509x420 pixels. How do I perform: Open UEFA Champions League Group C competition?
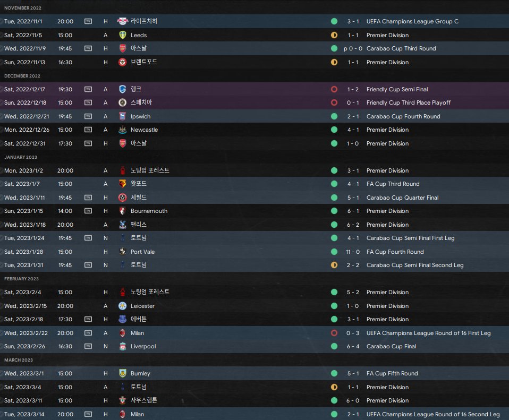click(412, 21)
